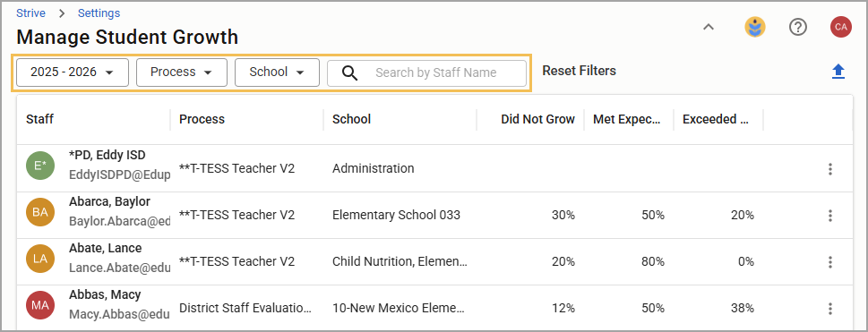Click Lance Abate's 20% Did Not Grow
This screenshot has width=868, height=332.
563,261
